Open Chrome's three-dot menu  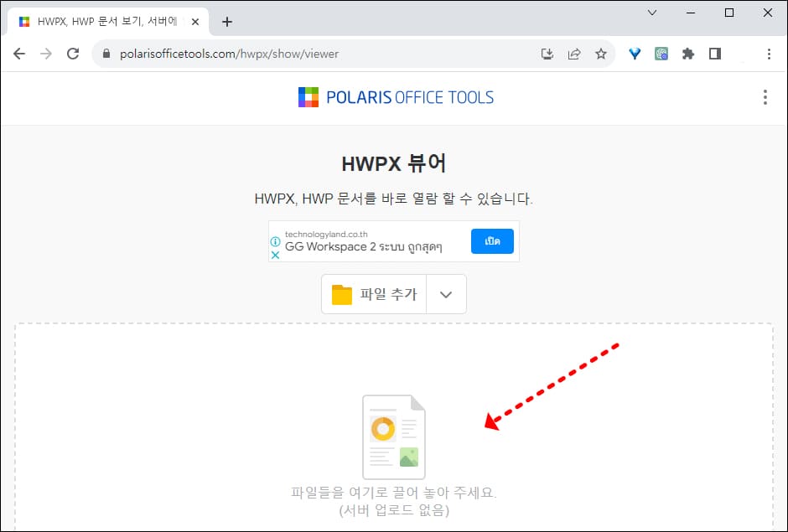(769, 53)
